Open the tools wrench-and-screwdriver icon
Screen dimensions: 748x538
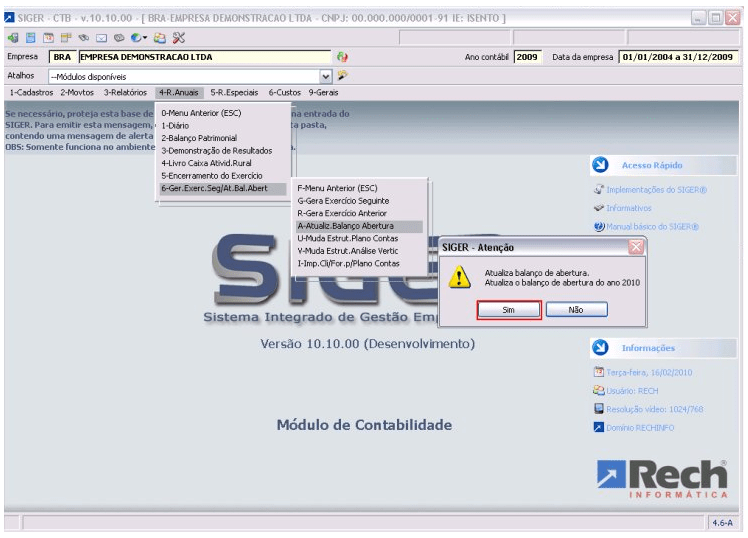coord(178,38)
